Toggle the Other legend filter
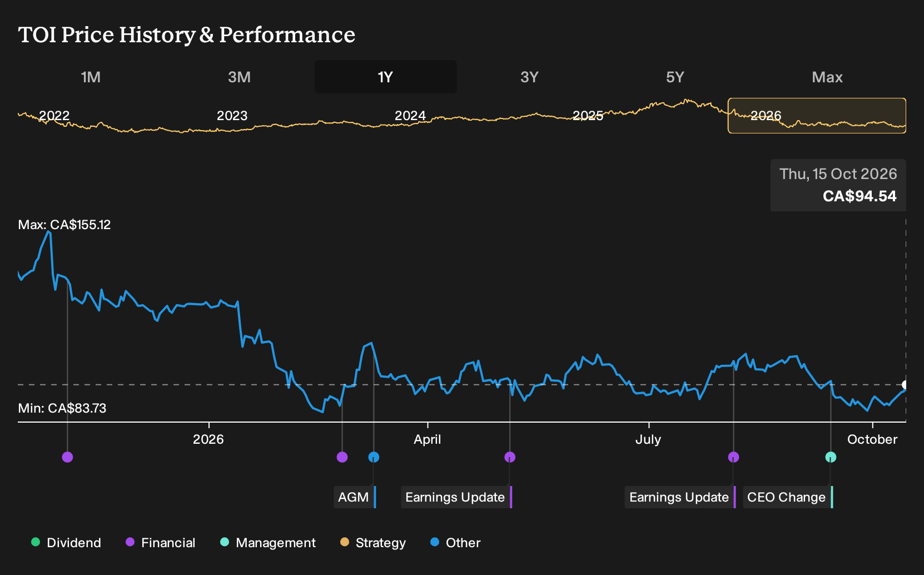 coord(455,543)
